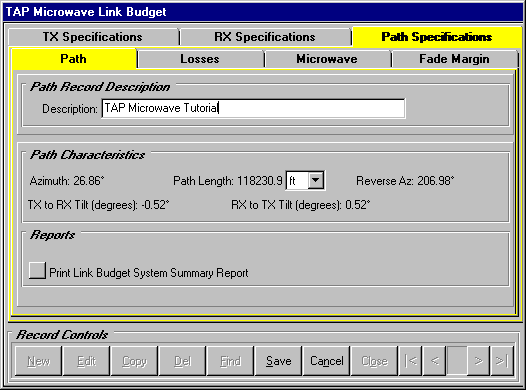This screenshot has height=390, width=526.
Task: Save the current record
Action: pos(278,361)
